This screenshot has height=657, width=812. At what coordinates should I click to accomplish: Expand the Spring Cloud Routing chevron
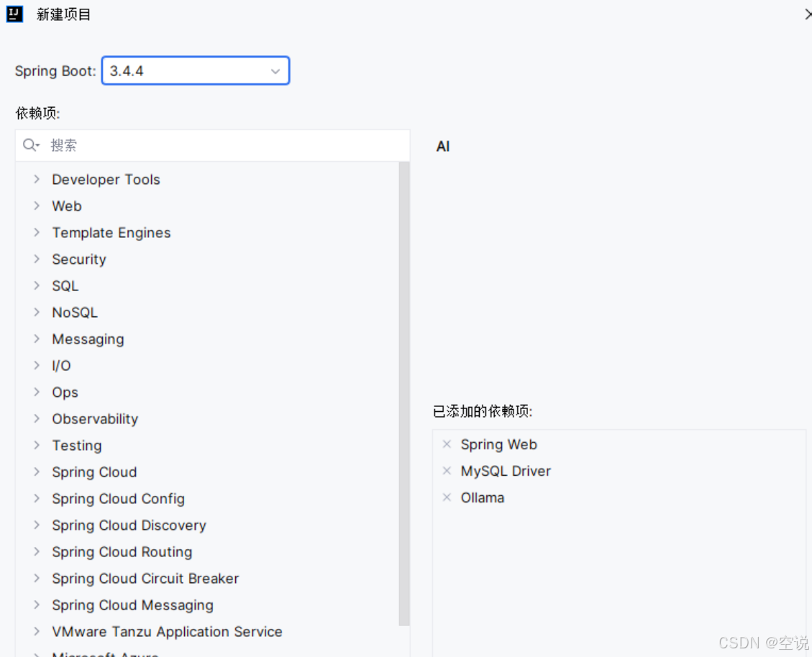click(37, 551)
